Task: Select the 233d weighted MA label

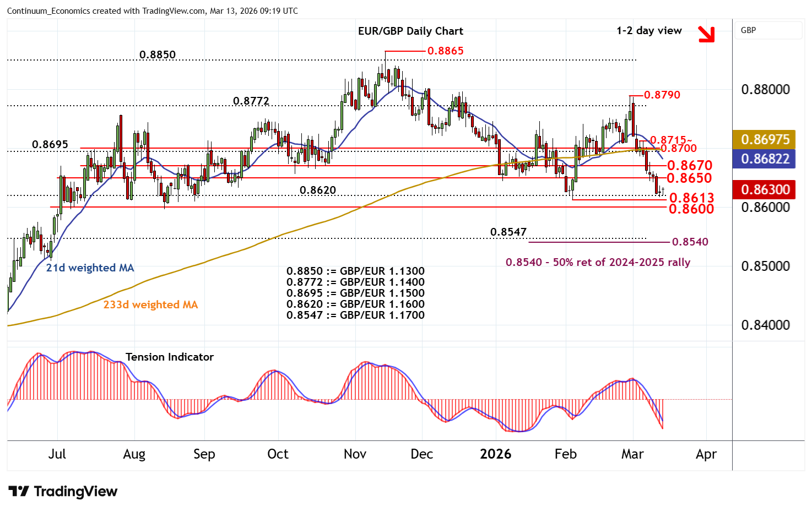Action: tap(150, 305)
